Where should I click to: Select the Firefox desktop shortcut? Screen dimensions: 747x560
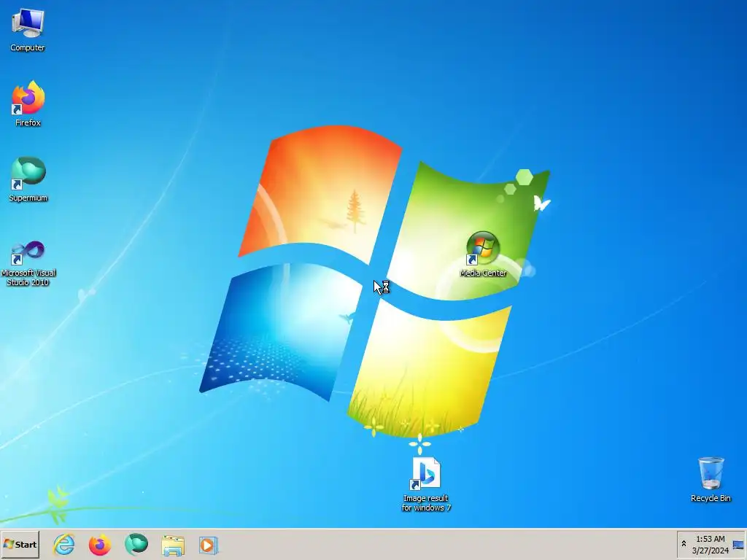click(28, 104)
